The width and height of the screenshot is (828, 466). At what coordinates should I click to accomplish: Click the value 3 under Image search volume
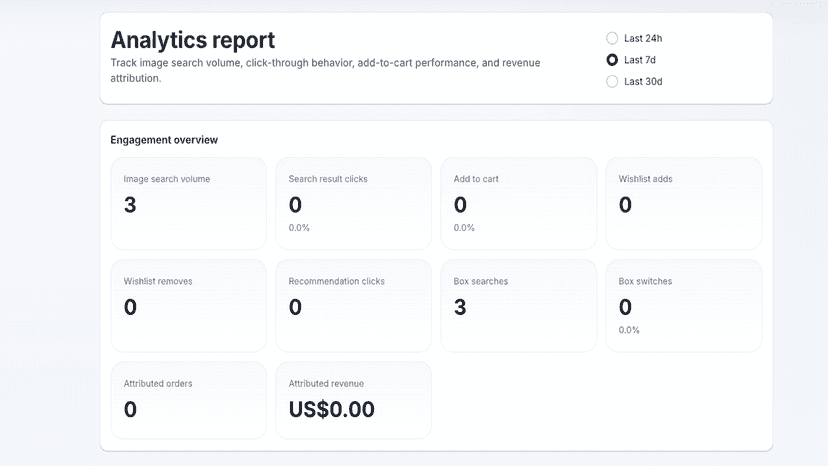pos(130,205)
